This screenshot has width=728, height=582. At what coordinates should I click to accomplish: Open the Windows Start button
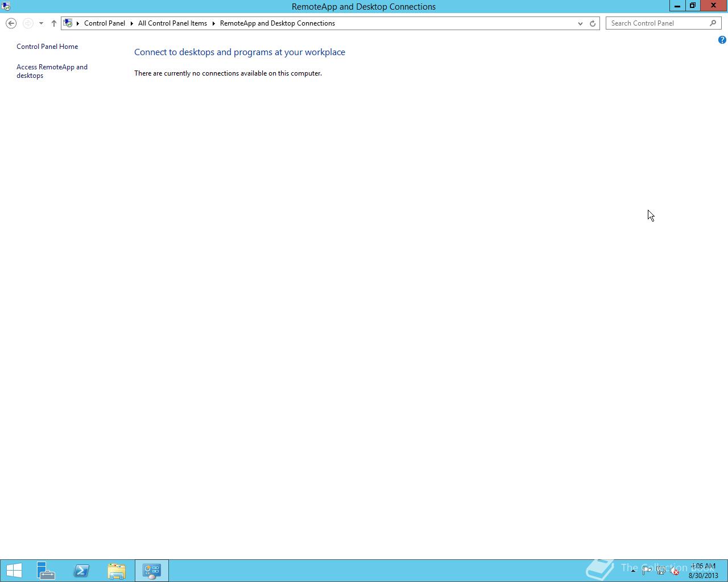(x=14, y=571)
